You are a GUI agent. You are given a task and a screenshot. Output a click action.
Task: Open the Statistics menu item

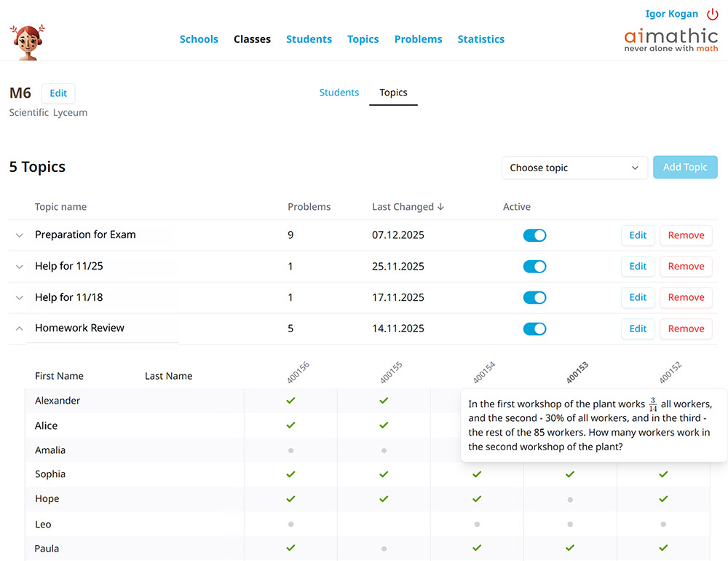[480, 39]
